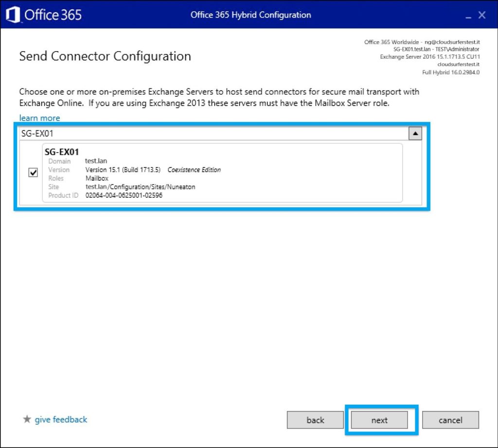498x448 pixels.
Task: Click the SG-EX01 server selection field
Action: 214,134
